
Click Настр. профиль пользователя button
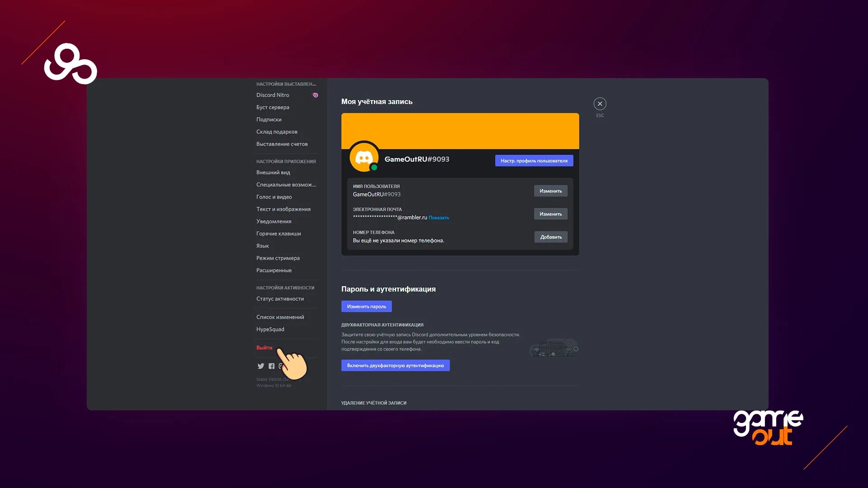tap(534, 161)
